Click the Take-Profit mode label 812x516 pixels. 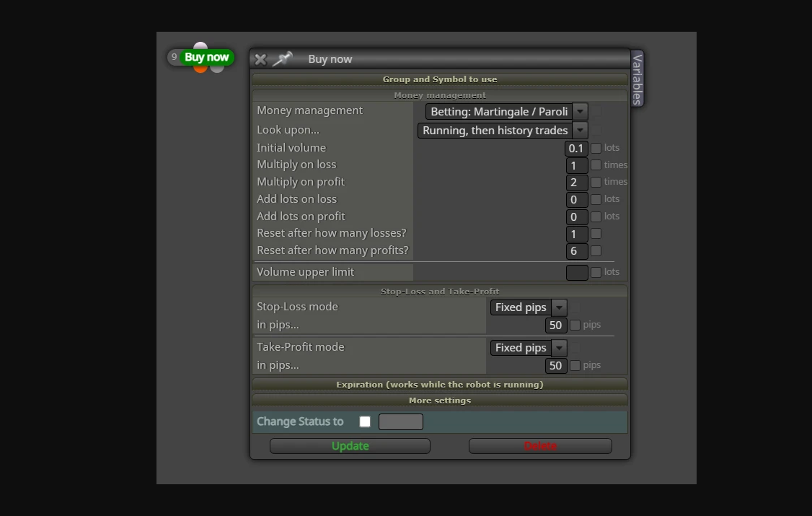coord(301,347)
